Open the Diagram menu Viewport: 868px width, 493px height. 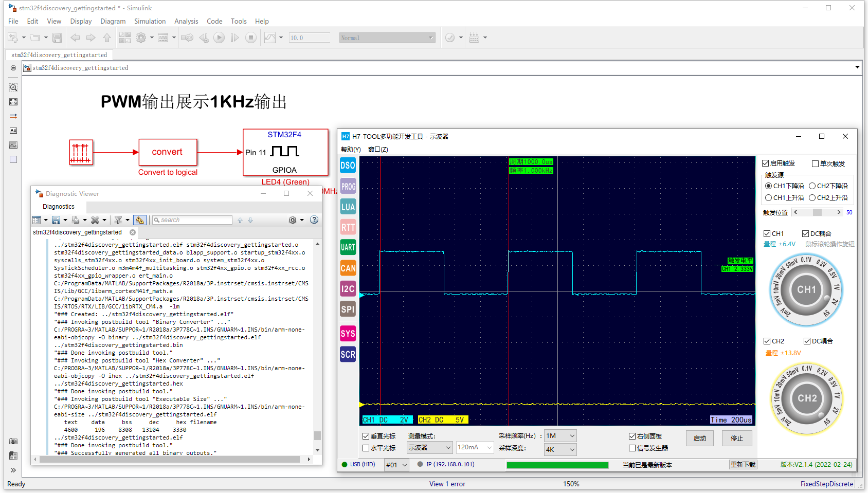point(113,21)
